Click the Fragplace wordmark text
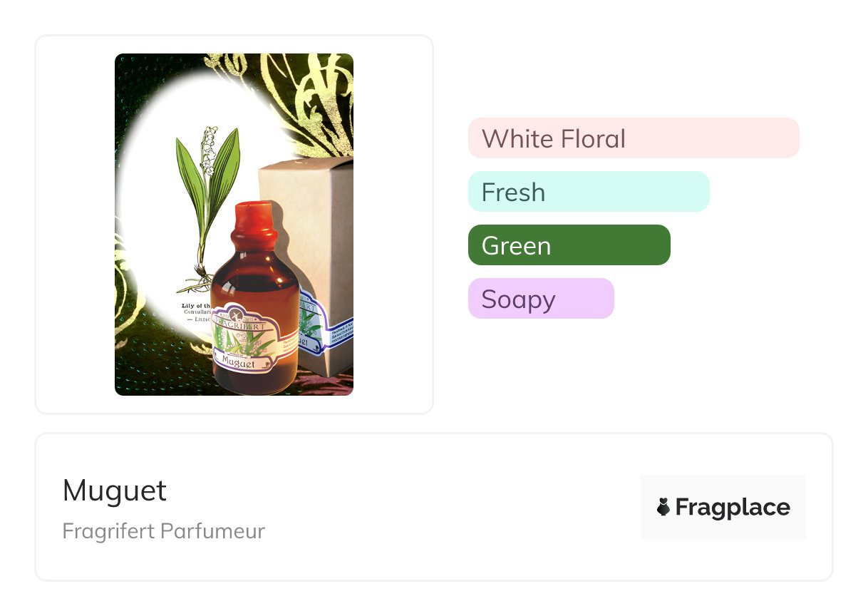868x616 pixels. tap(733, 507)
